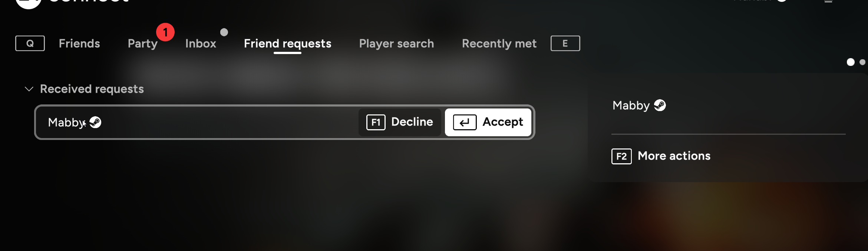Click the Q key shortcut icon

coord(30,43)
